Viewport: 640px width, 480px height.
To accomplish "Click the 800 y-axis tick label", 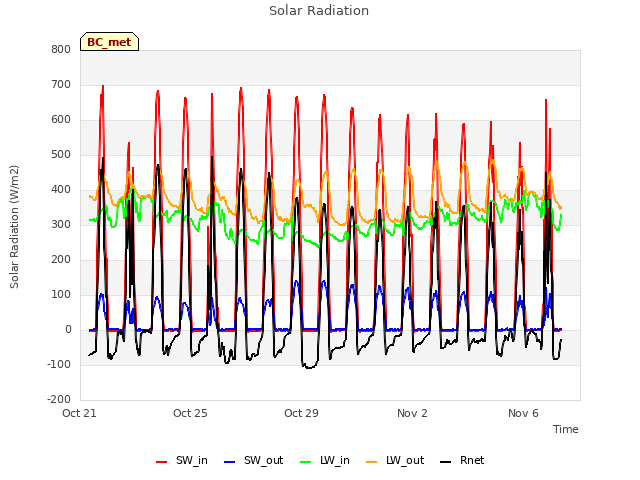I will click(x=61, y=49).
